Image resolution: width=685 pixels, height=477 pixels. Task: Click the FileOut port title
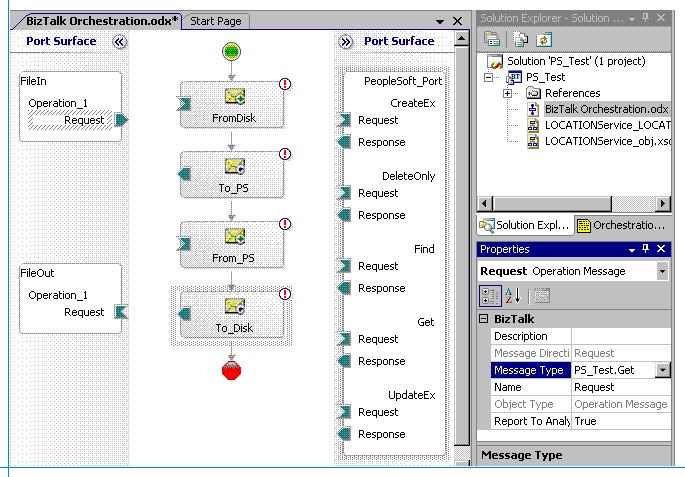(38, 273)
